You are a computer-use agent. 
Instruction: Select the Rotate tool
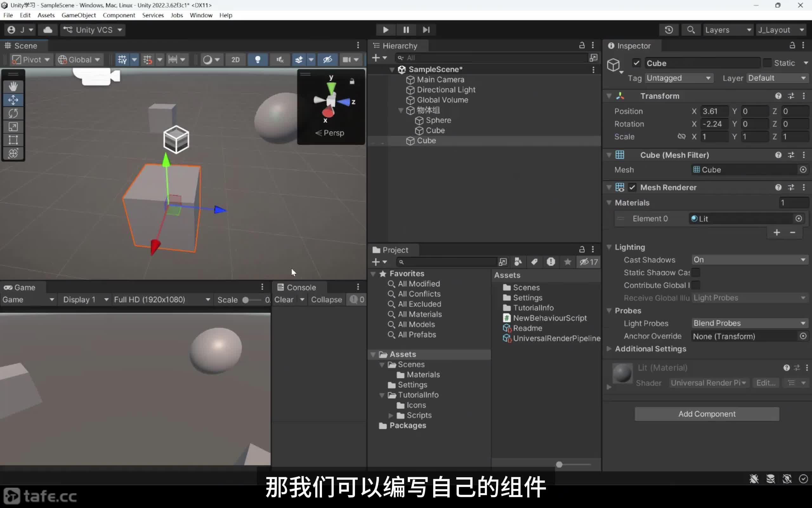pos(13,113)
